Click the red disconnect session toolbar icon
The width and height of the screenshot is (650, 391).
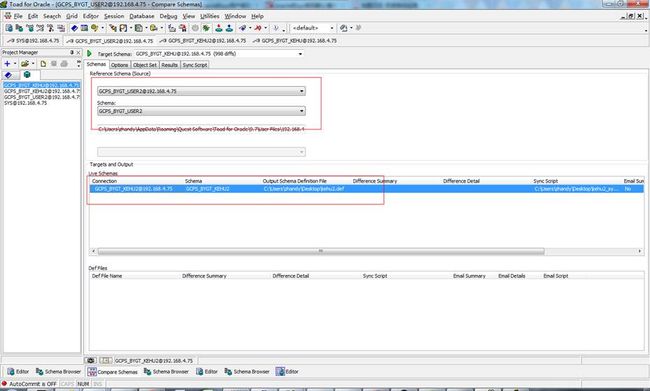click(x=258, y=28)
